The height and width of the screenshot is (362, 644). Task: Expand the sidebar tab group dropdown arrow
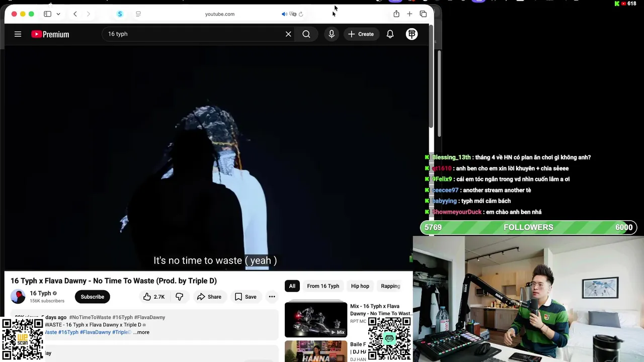pyautogui.click(x=58, y=14)
